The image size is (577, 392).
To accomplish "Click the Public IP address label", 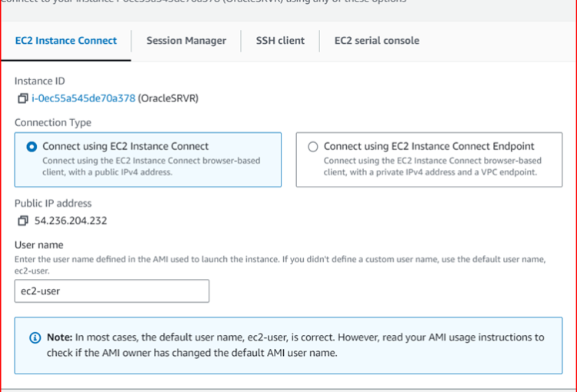I will pos(53,204).
